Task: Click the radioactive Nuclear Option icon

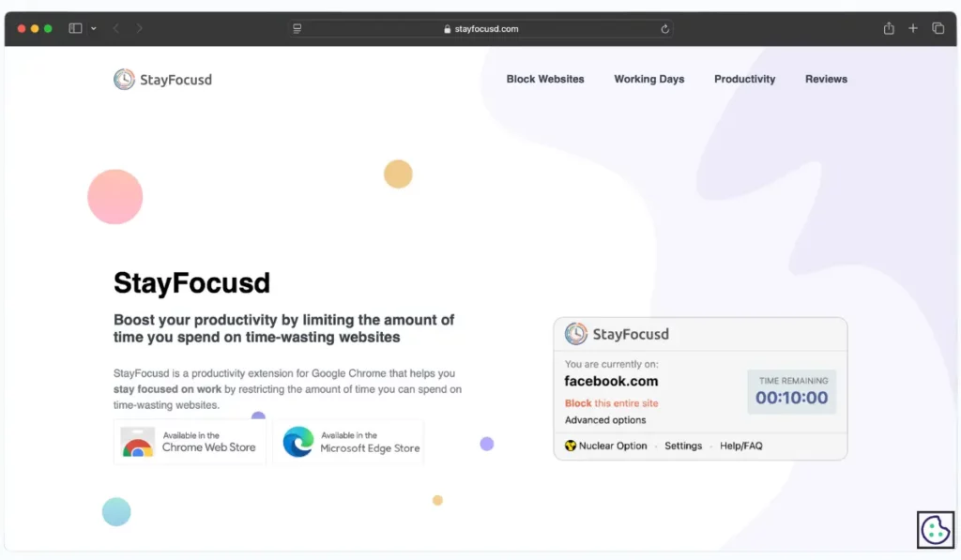Action: coord(571,446)
